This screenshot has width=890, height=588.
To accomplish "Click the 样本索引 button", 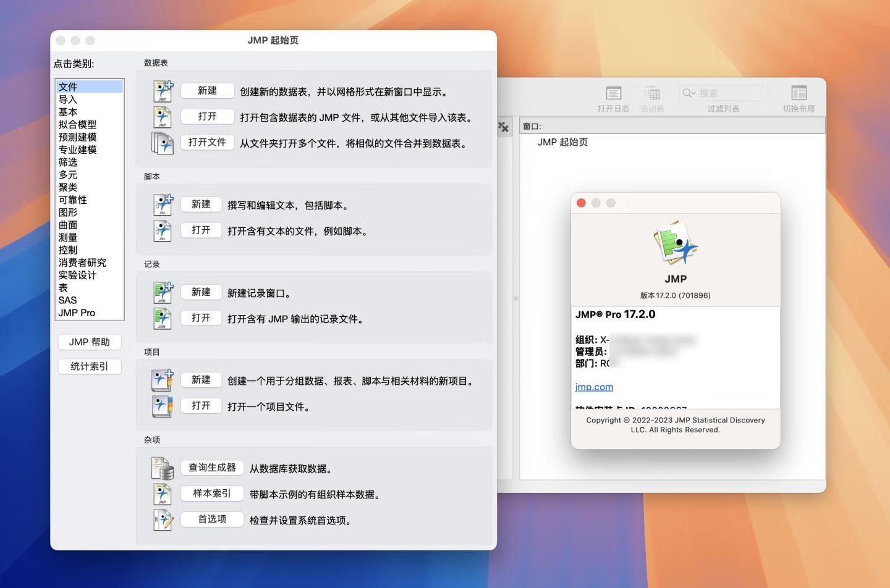I will pos(212,493).
